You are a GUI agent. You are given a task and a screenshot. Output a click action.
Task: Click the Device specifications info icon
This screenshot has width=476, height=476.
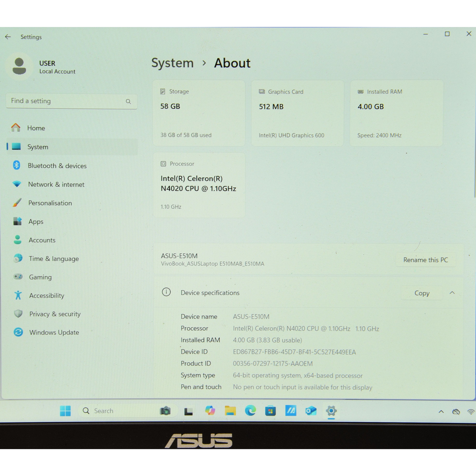tap(166, 292)
